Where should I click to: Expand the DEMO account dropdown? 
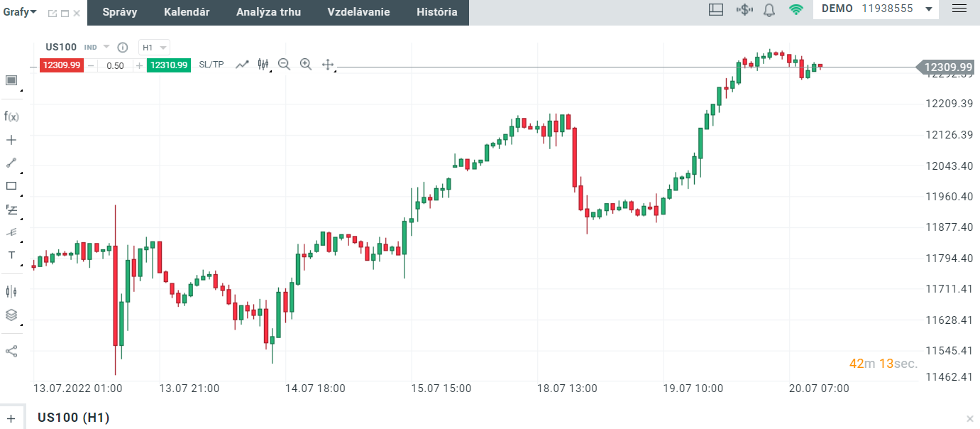[x=929, y=10]
